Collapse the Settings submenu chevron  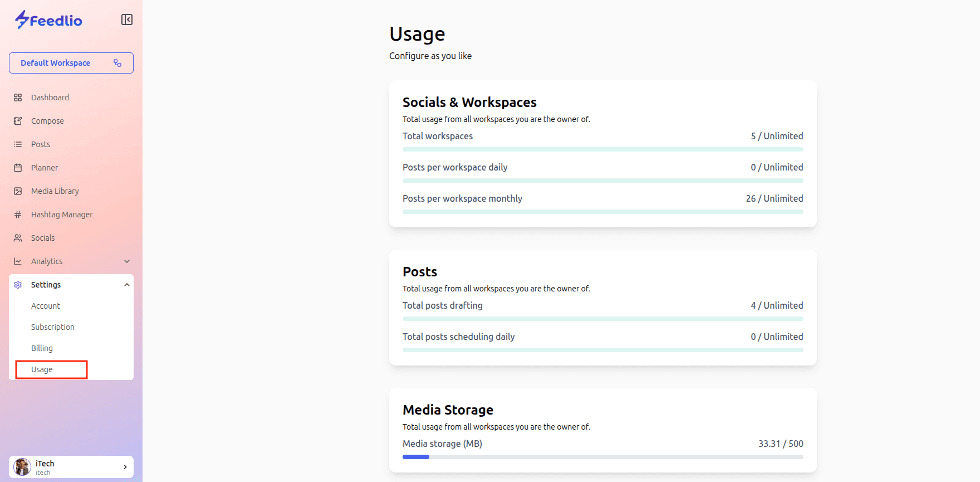coord(127,285)
